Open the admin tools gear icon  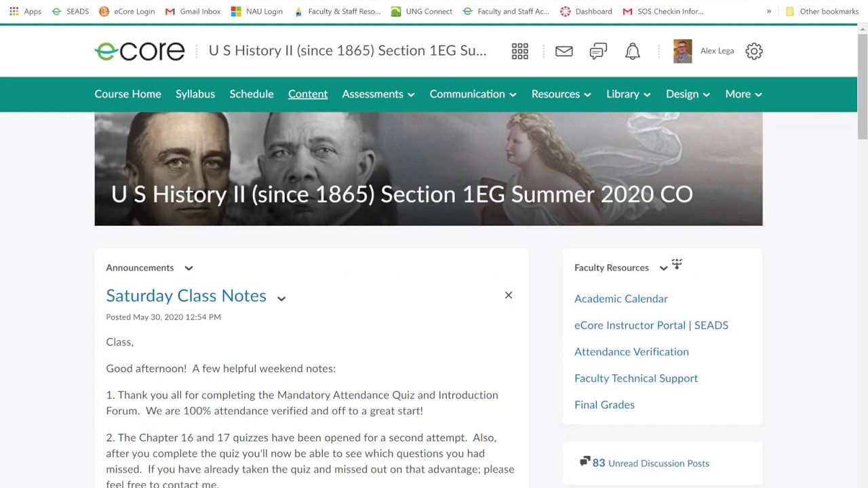[x=753, y=52]
